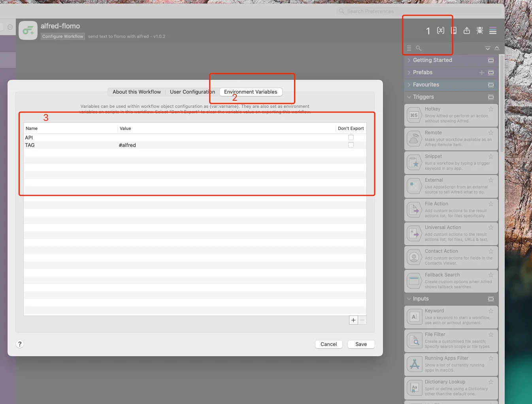The height and width of the screenshot is (404, 532).
Task: Select the Contact Action icon
Action: 414,257
